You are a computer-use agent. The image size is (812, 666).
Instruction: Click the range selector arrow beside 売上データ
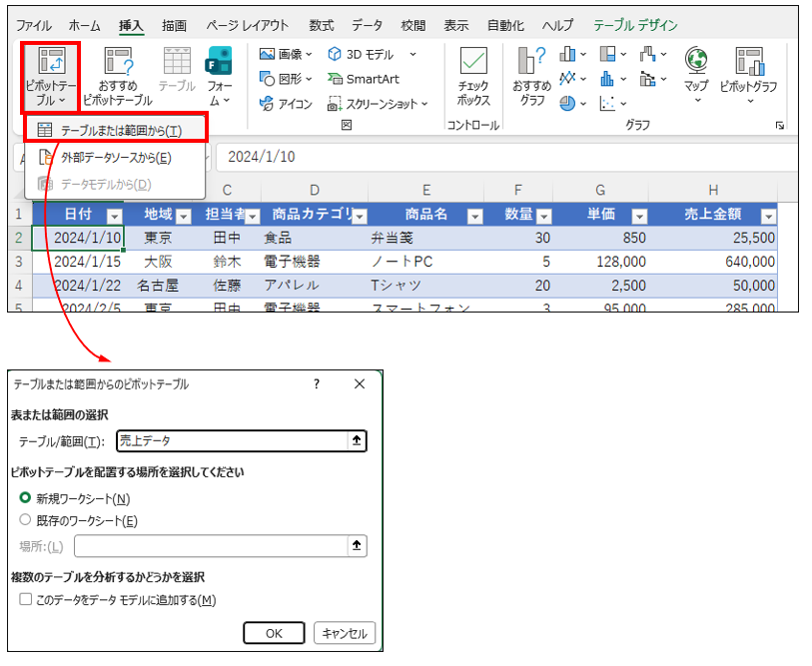(358, 441)
